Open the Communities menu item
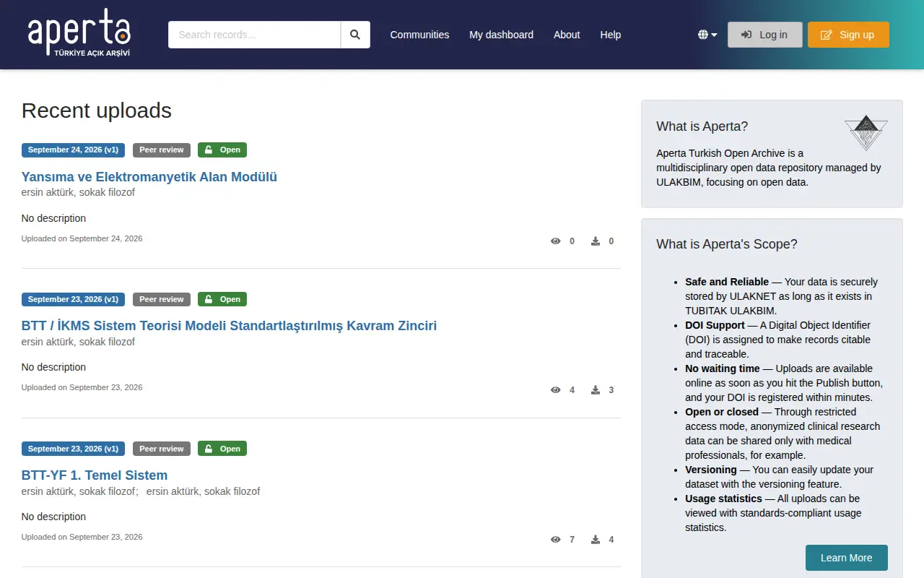Image resolution: width=924 pixels, height=578 pixels. click(419, 35)
